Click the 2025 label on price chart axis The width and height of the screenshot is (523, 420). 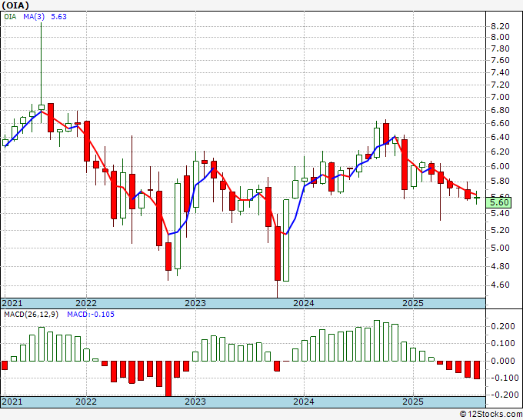[x=413, y=303]
